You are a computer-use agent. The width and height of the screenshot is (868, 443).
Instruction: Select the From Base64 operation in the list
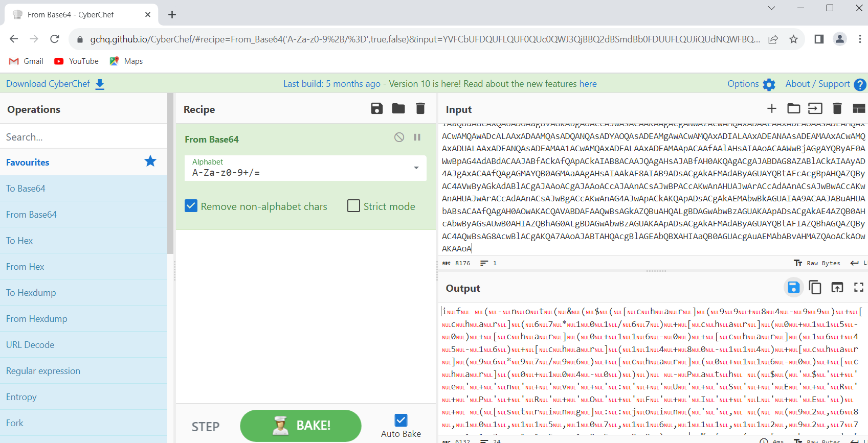click(x=83, y=214)
